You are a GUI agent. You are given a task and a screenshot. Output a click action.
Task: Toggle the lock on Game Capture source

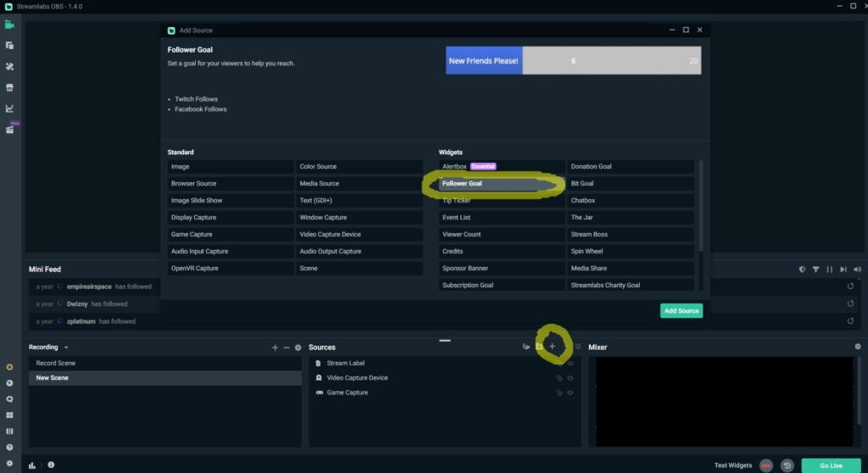pyautogui.click(x=559, y=392)
